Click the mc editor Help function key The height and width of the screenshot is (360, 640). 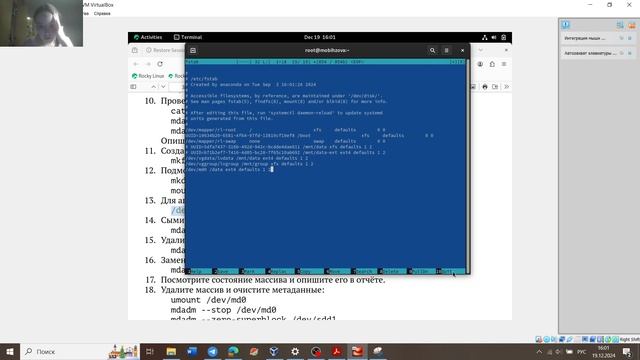(198, 271)
